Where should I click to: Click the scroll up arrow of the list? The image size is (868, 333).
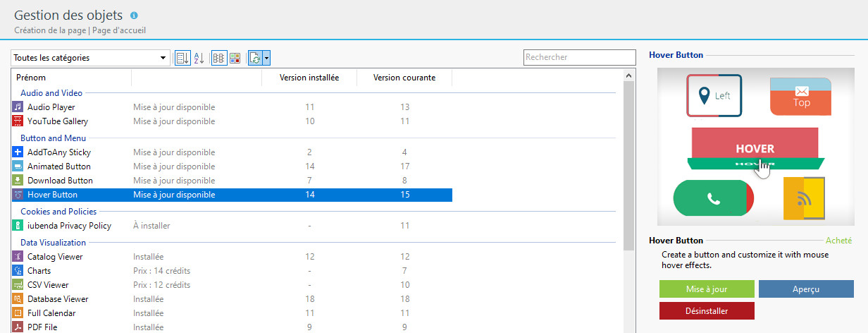pos(628,74)
